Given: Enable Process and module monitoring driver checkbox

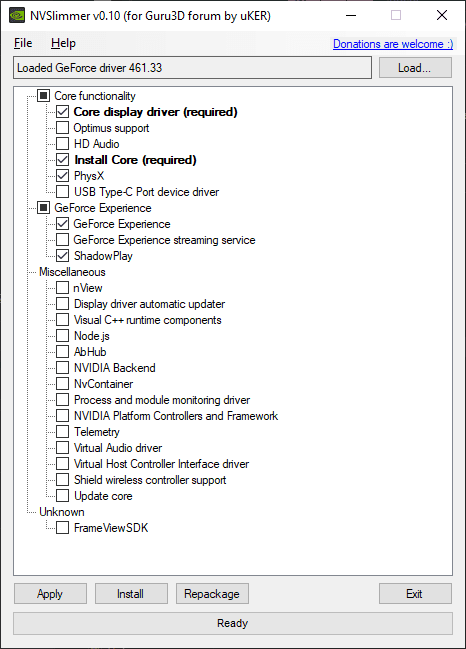Looking at the screenshot, I should click(62, 400).
